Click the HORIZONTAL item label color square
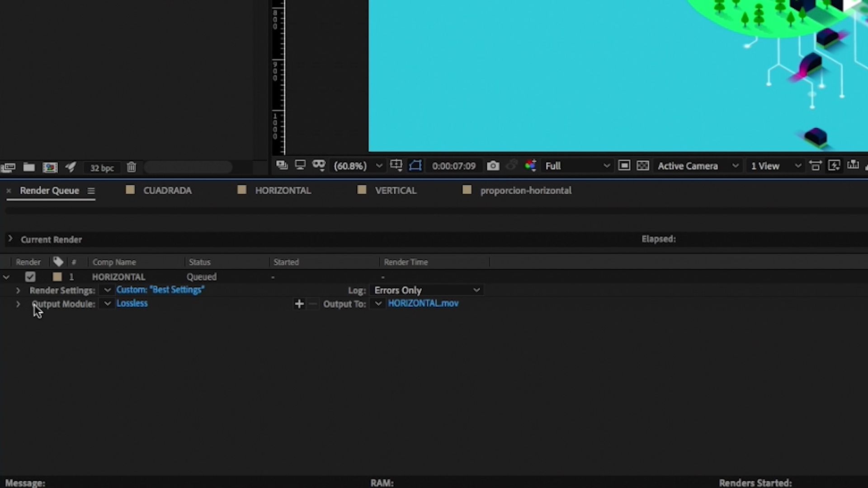Image resolution: width=868 pixels, height=488 pixels. [x=57, y=277]
